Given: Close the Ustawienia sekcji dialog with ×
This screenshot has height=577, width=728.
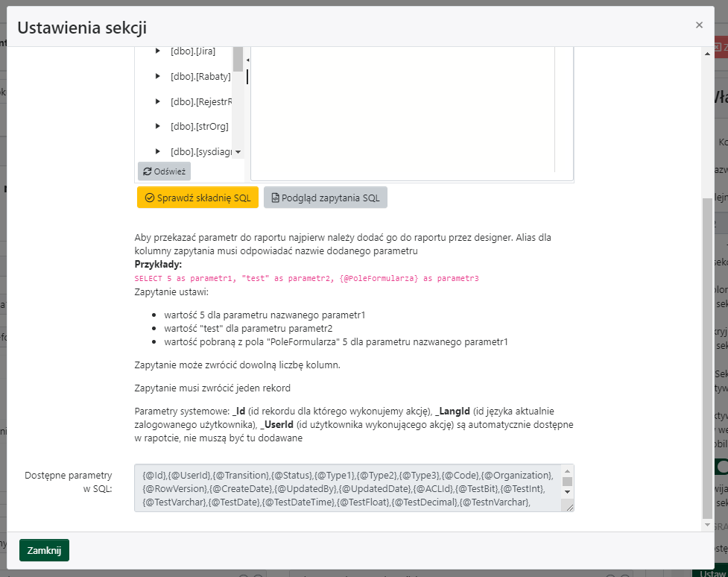Looking at the screenshot, I should [699, 25].
